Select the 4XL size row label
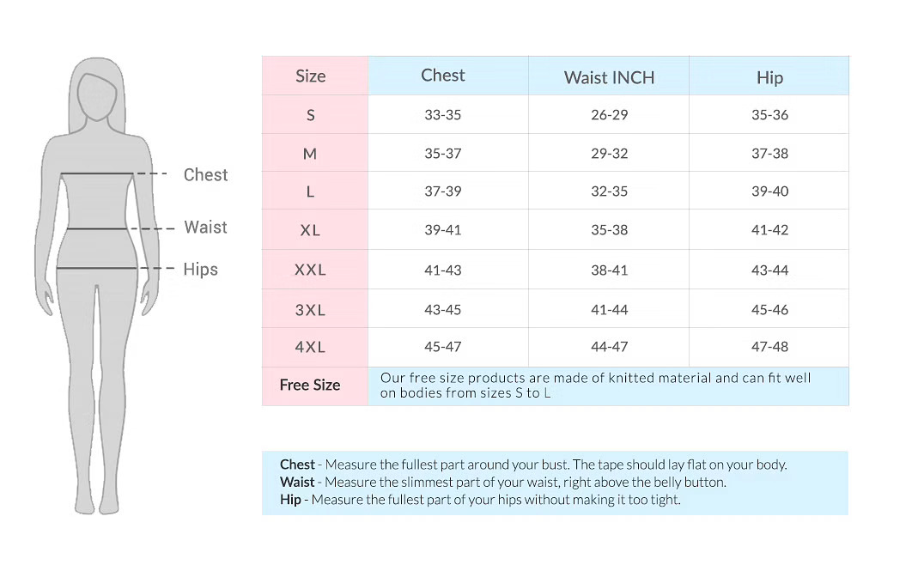The image size is (924, 571). coord(310,347)
